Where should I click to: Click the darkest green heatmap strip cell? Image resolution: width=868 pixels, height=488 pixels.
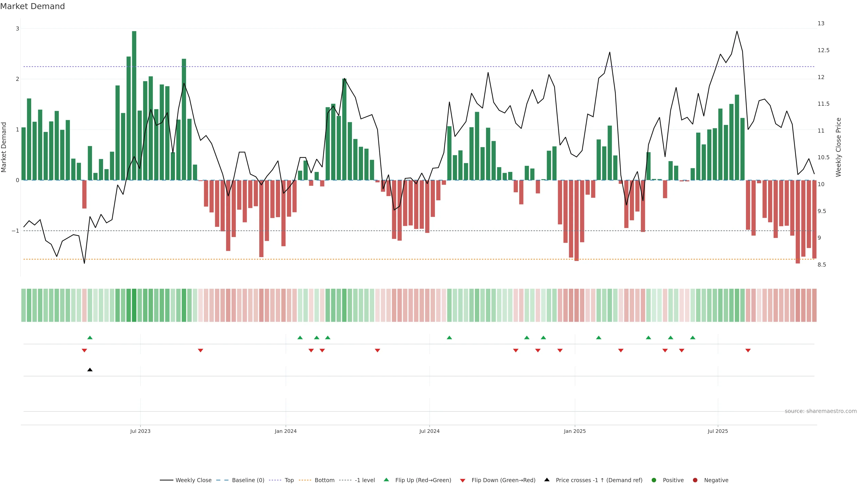(x=134, y=305)
